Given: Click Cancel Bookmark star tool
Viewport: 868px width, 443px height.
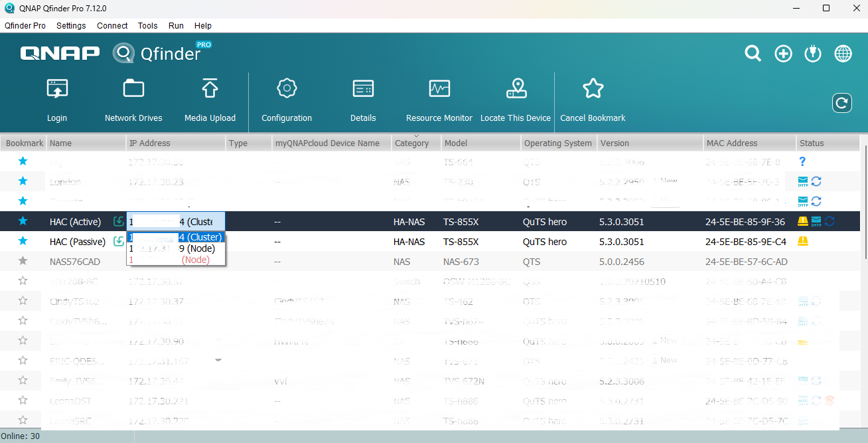Looking at the screenshot, I should [x=593, y=100].
